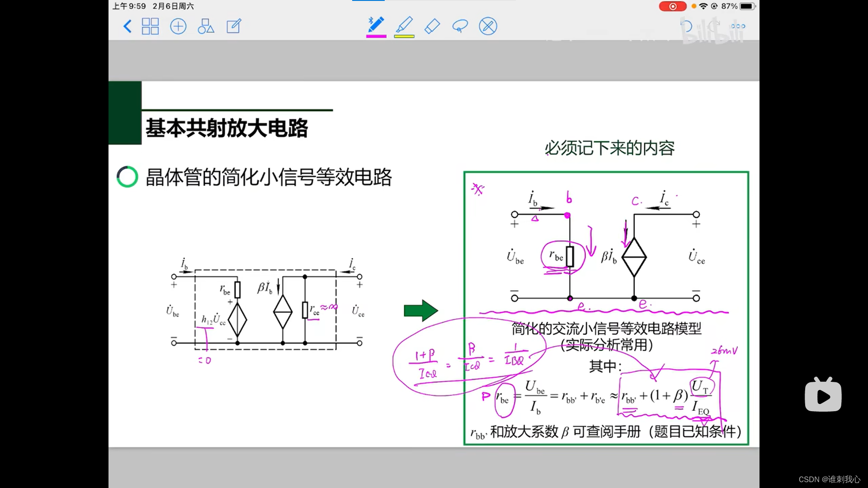Tap the add (plus circle) icon

click(178, 26)
